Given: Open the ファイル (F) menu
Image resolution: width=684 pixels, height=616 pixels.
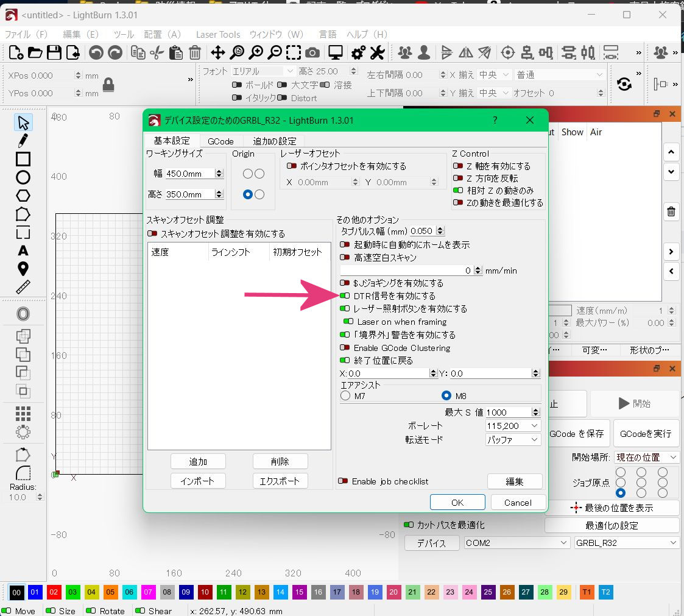Looking at the screenshot, I should [26, 35].
